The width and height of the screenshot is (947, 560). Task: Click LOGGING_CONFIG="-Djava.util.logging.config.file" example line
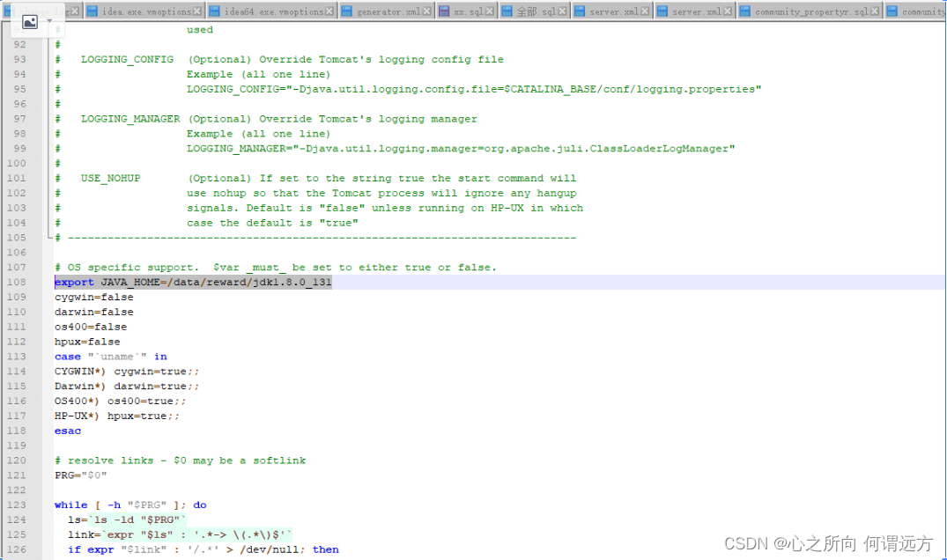(x=474, y=89)
